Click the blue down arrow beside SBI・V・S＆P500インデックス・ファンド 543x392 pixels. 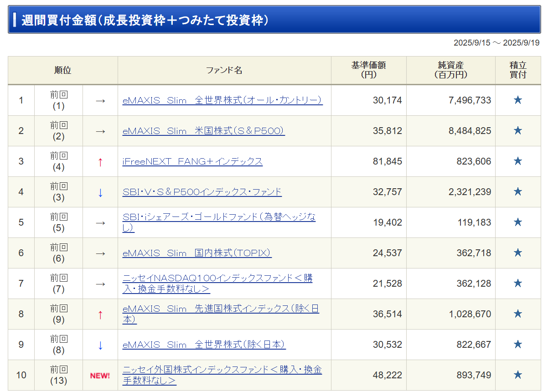pos(99,192)
